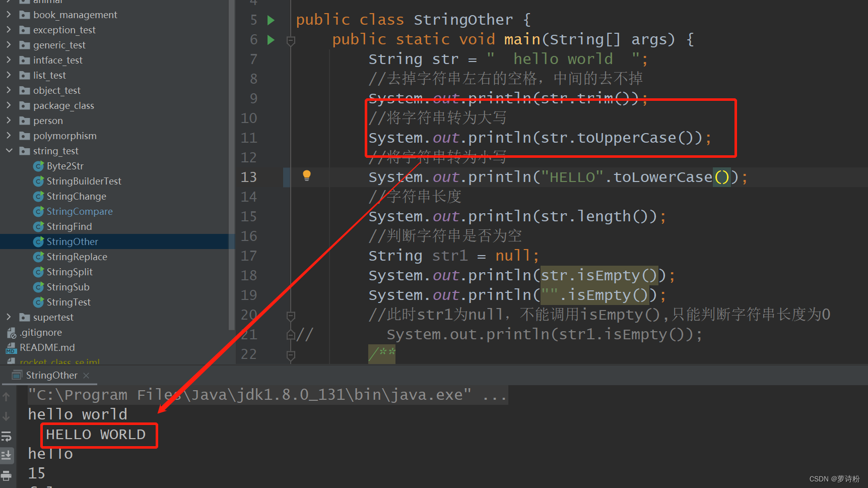Image resolution: width=868 pixels, height=488 pixels.
Task: Click the Up the stack trace arrow
Action: [6, 397]
